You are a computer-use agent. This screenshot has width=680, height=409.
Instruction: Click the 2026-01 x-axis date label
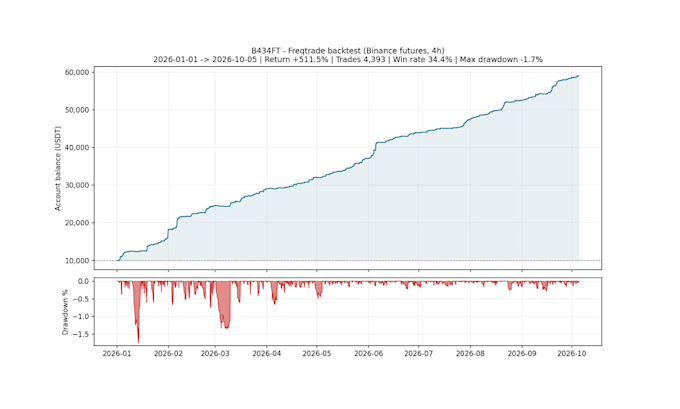point(117,353)
